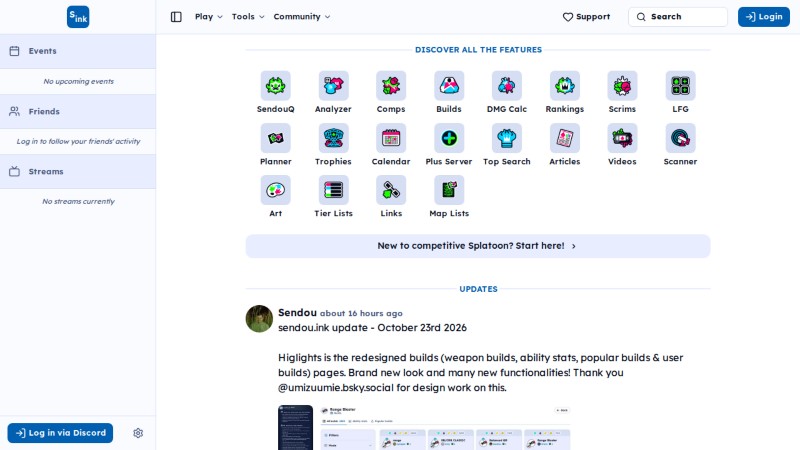Click the sendou.ink logo

(x=78, y=17)
